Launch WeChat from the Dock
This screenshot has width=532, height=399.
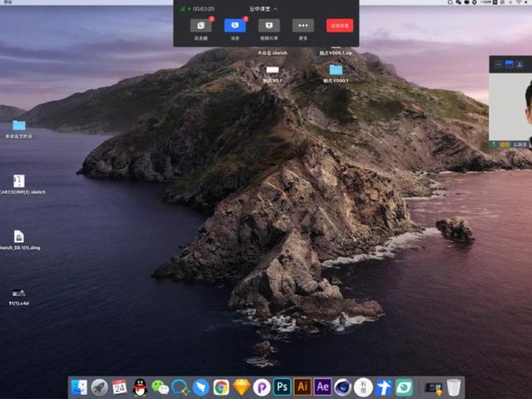pyautogui.click(x=160, y=388)
